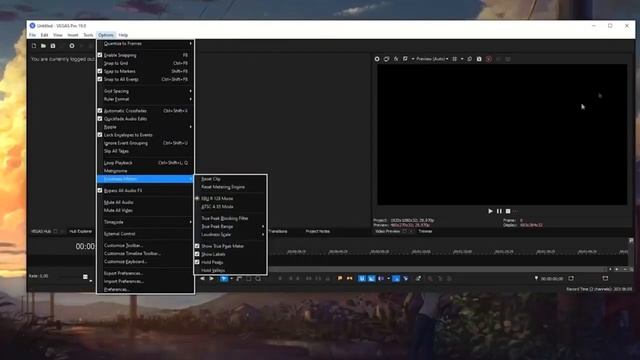640x360 pixels.
Task: Toggle Hold Peaks checkbox in submenu
Action: click(x=197, y=262)
